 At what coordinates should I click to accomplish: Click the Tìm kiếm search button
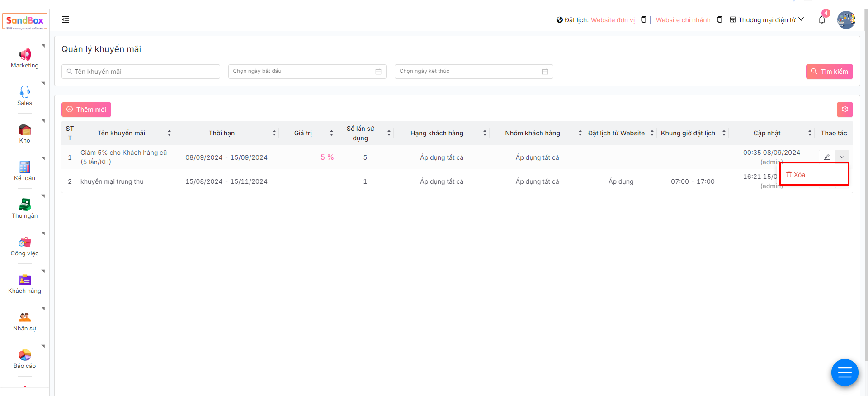point(829,72)
